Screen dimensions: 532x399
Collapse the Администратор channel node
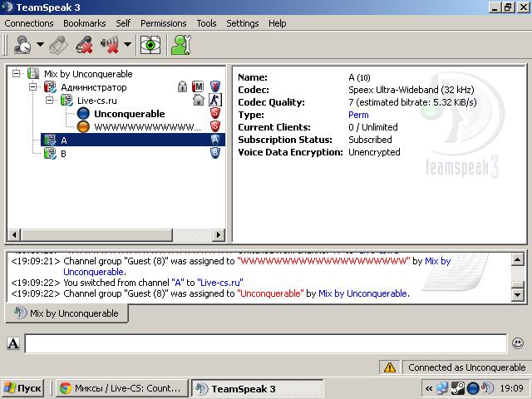[33, 86]
